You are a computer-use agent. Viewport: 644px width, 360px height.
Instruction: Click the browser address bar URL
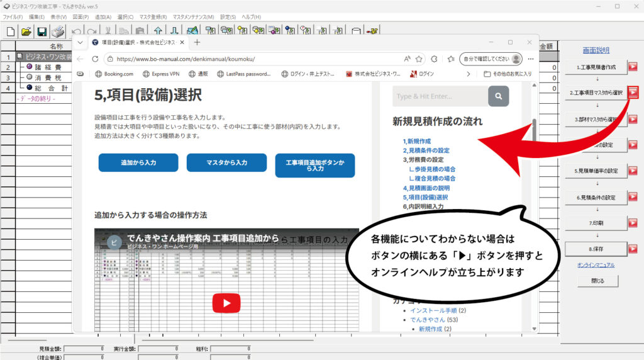[186, 59]
